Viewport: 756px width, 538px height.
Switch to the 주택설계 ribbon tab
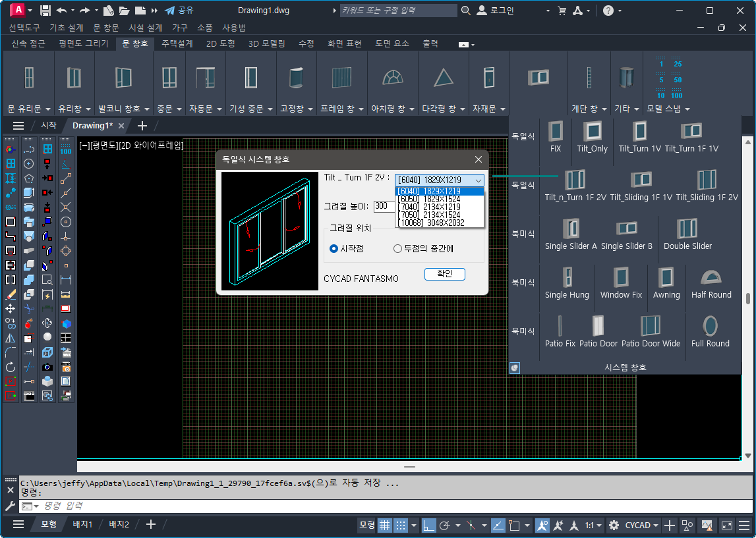tap(177, 43)
